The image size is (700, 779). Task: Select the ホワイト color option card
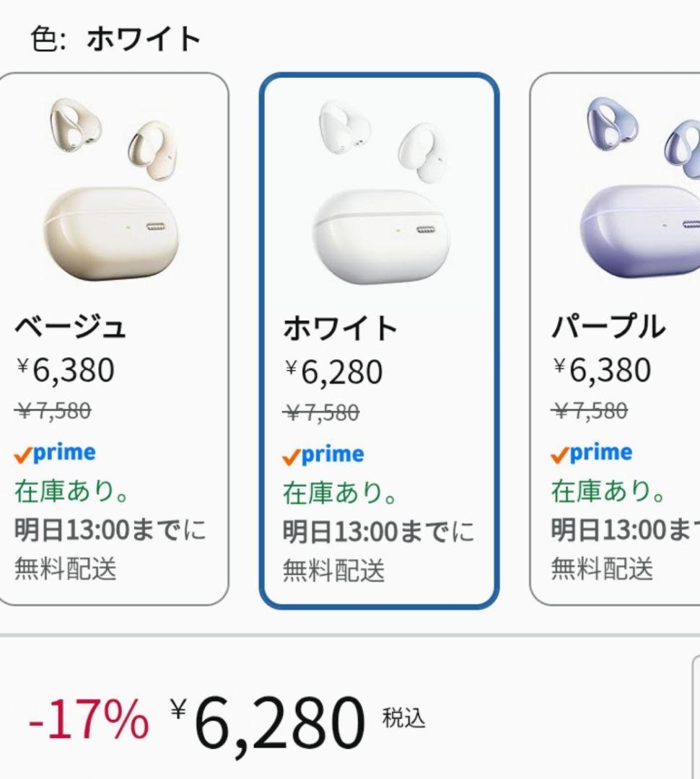point(380,340)
